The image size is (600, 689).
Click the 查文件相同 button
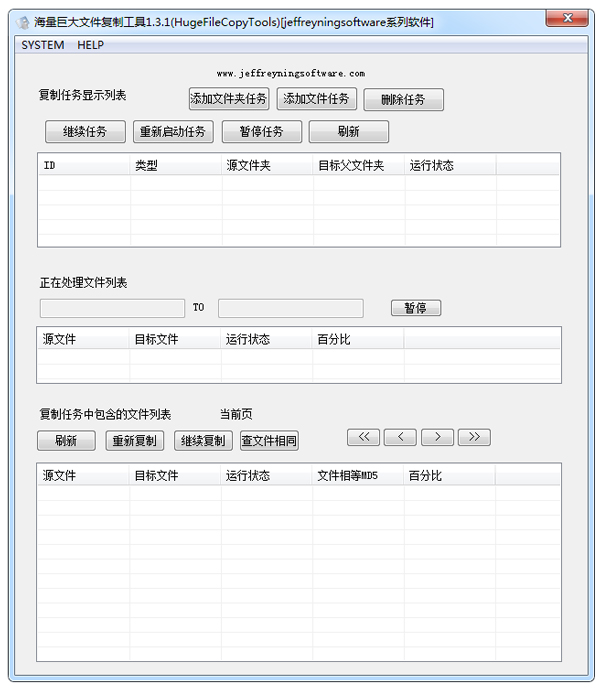(x=269, y=440)
